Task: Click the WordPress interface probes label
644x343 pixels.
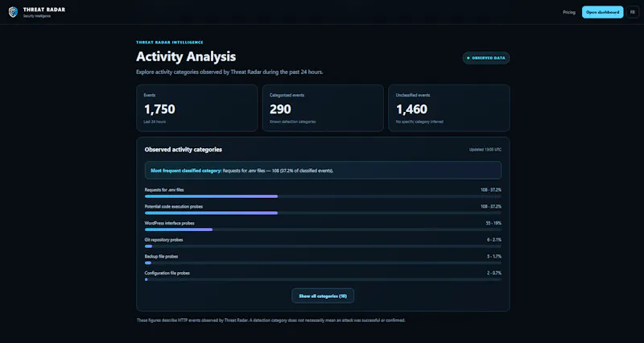Action: click(x=169, y=223)
